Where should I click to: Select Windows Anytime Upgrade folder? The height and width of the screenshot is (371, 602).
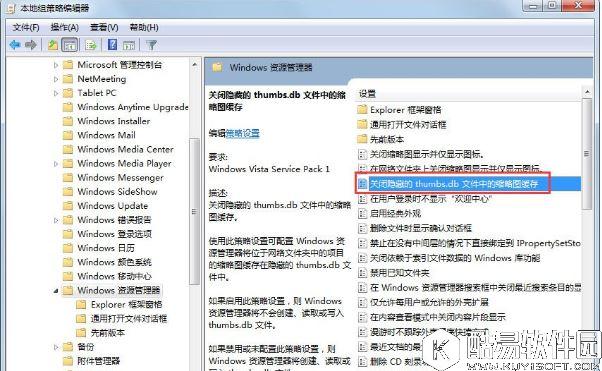coord(132,107)
